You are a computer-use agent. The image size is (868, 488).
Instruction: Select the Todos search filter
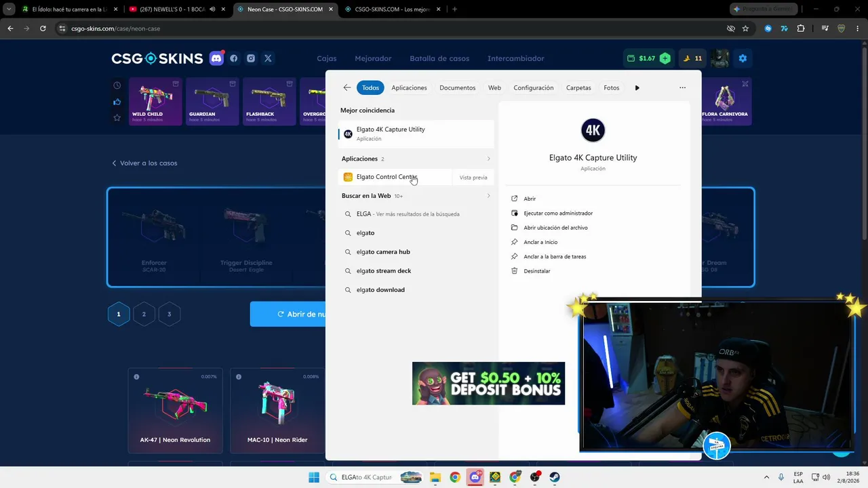click(x=370, y=87)
